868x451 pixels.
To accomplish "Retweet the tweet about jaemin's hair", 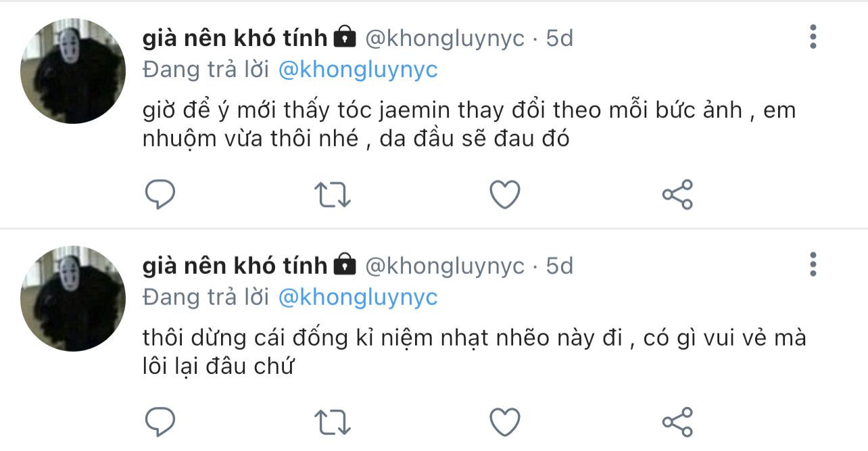I will tap(333, 195).
